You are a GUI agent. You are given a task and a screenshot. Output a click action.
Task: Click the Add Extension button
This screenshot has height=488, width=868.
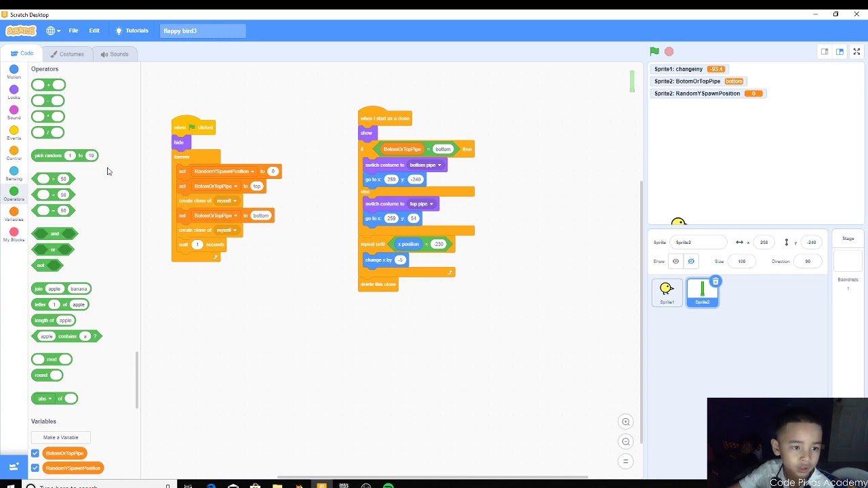[x=14, y=466]
